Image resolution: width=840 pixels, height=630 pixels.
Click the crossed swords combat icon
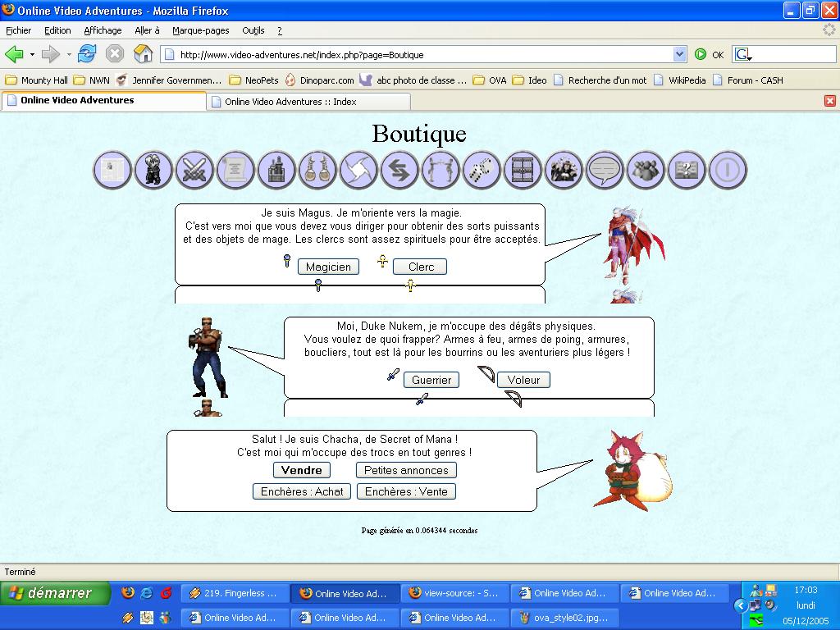point(194,171)
